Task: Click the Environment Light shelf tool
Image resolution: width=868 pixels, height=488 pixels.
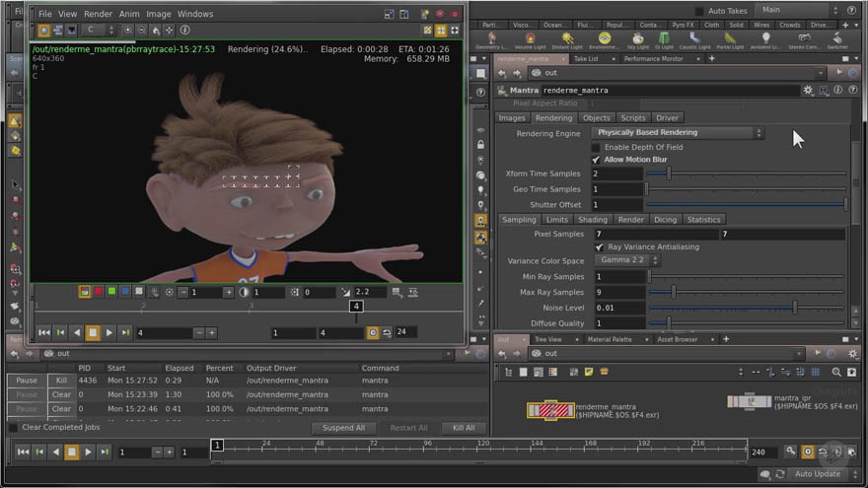Action: (604, 40)
